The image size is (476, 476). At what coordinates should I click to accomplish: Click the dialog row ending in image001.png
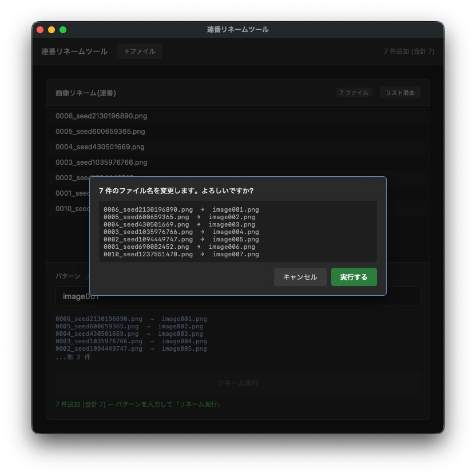181,209
